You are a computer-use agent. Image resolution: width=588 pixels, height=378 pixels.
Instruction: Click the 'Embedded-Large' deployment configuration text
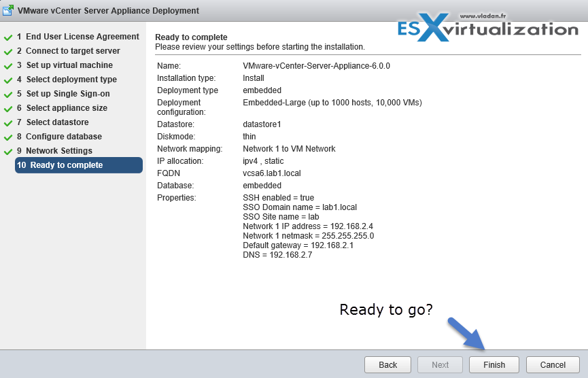332,103
